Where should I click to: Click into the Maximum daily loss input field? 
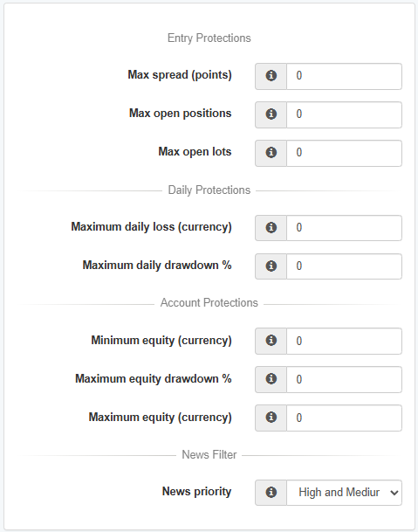pos(345,228)
